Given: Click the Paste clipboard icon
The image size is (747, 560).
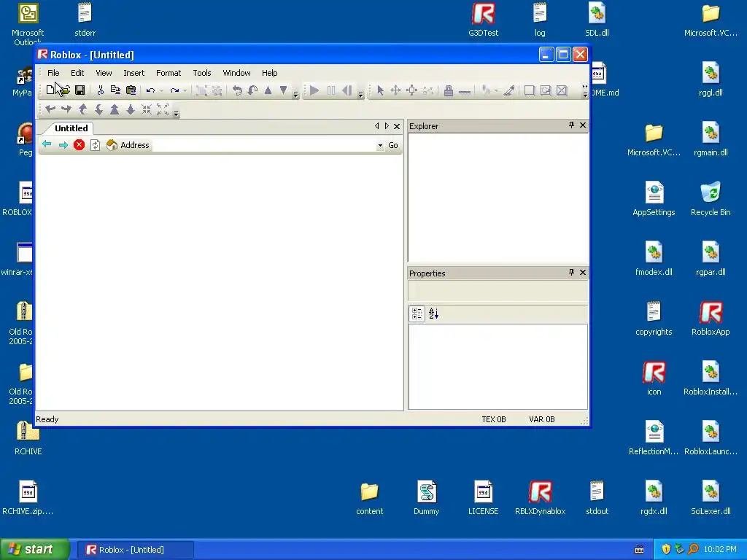Looking at the screenshot, I should [131, 90].
